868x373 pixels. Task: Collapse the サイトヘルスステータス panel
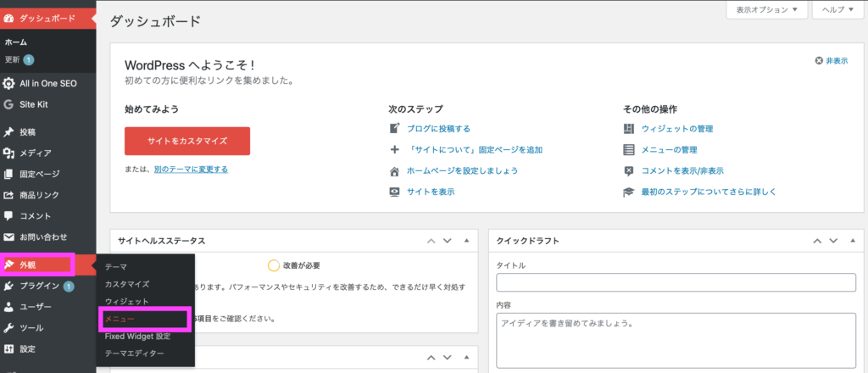tap(466, 241)
